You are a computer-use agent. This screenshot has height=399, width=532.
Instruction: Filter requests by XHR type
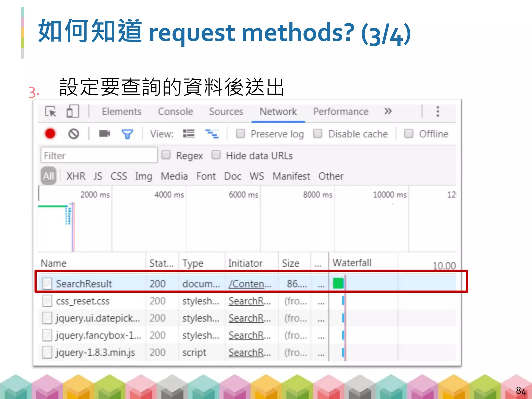click(76, 176)
